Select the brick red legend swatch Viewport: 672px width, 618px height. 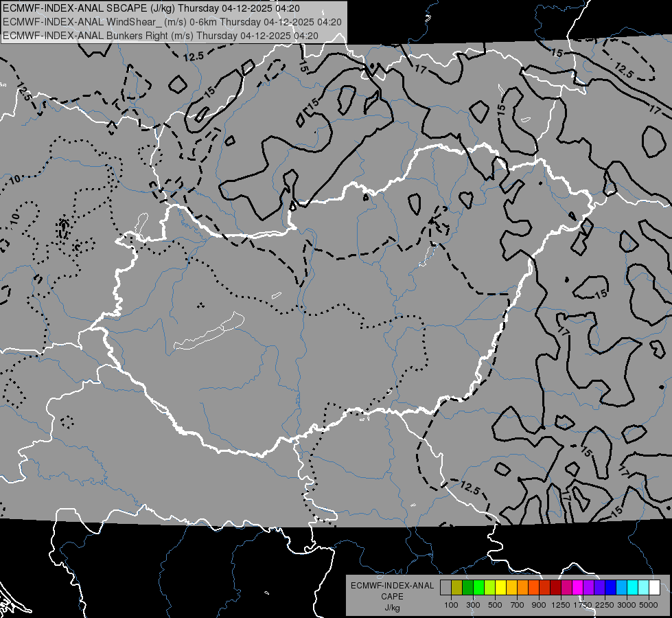(x=545, y=588)
